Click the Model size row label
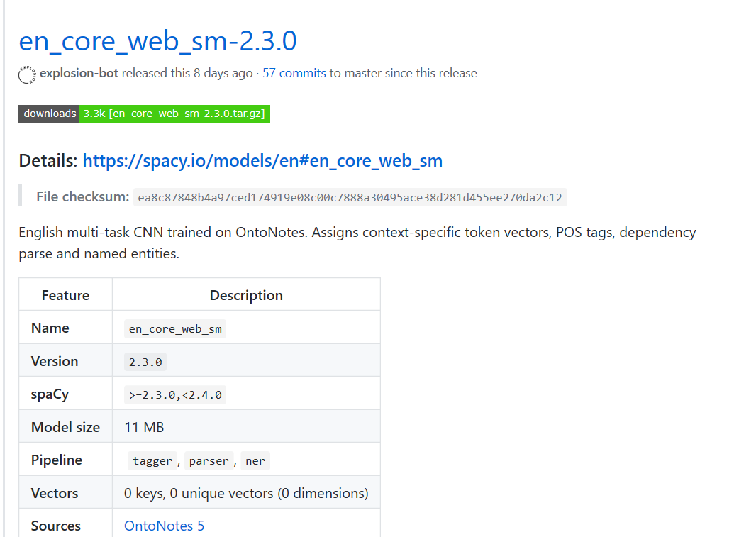756x537 pixels. coord(65,428)
